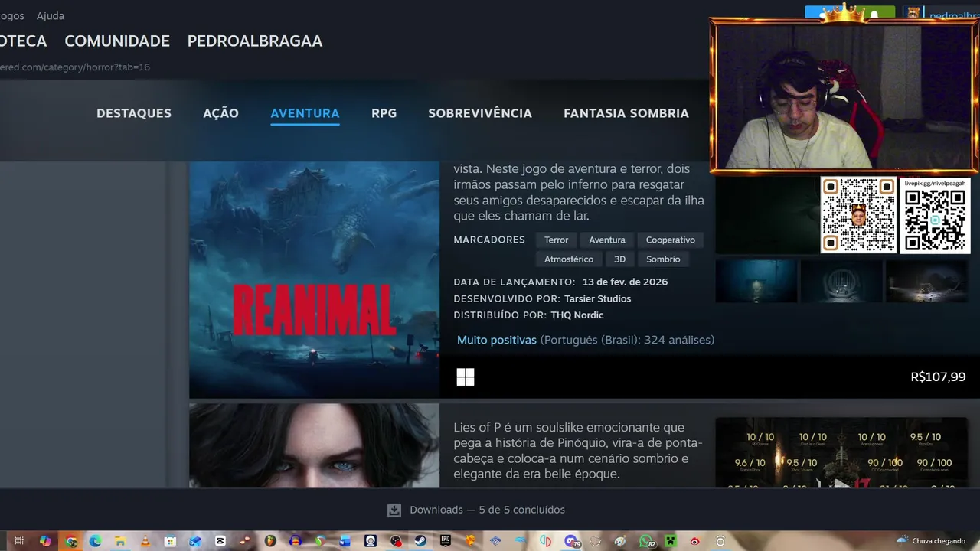Open the Muito positivas reviews link

[496, 340]
